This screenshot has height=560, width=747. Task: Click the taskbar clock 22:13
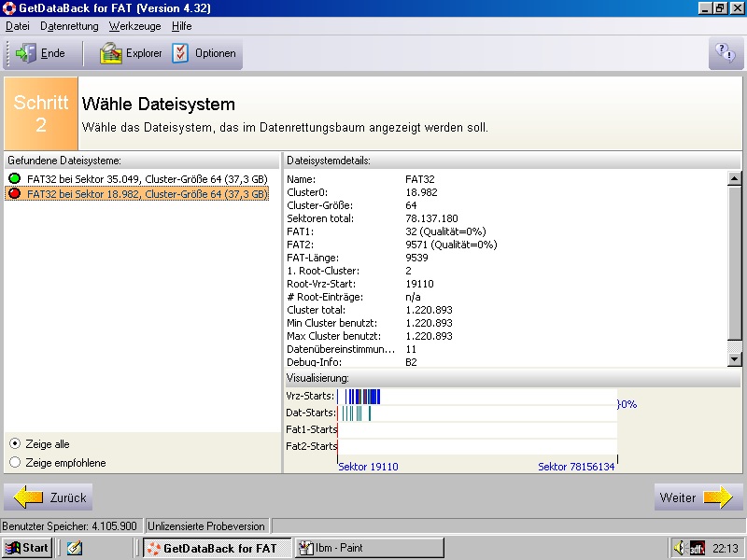coord(726,548)
